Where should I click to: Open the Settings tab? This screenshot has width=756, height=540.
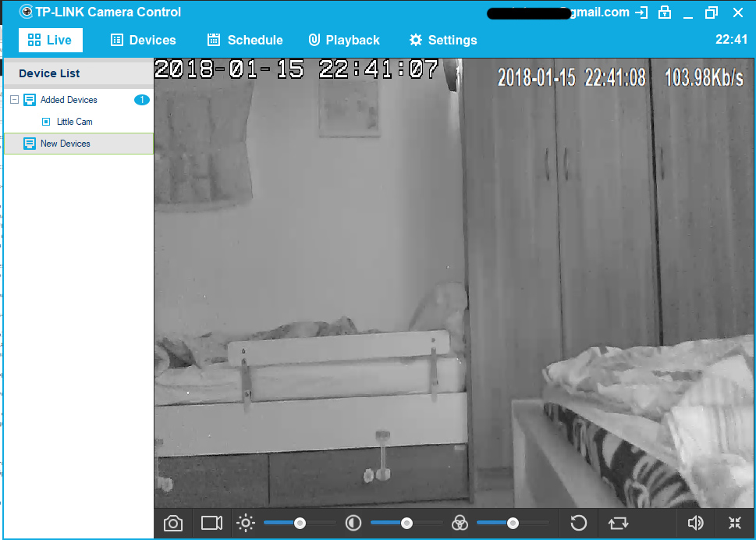pyautogui.click(x=443, y=40)
